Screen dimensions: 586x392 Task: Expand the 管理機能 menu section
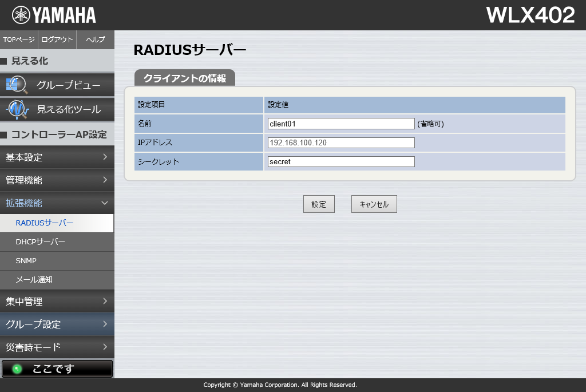(x=57, y=180)
